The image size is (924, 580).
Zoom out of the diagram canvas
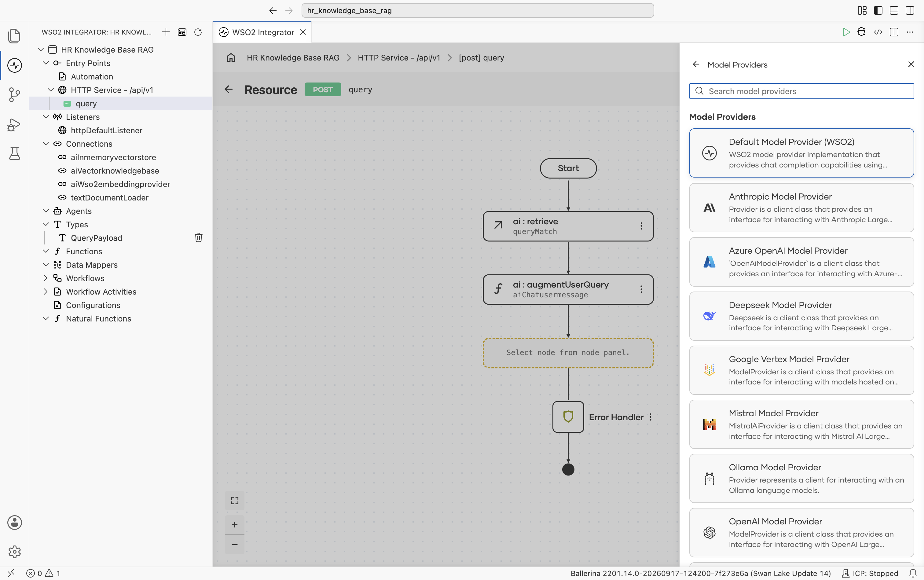(x=234, y=544)
